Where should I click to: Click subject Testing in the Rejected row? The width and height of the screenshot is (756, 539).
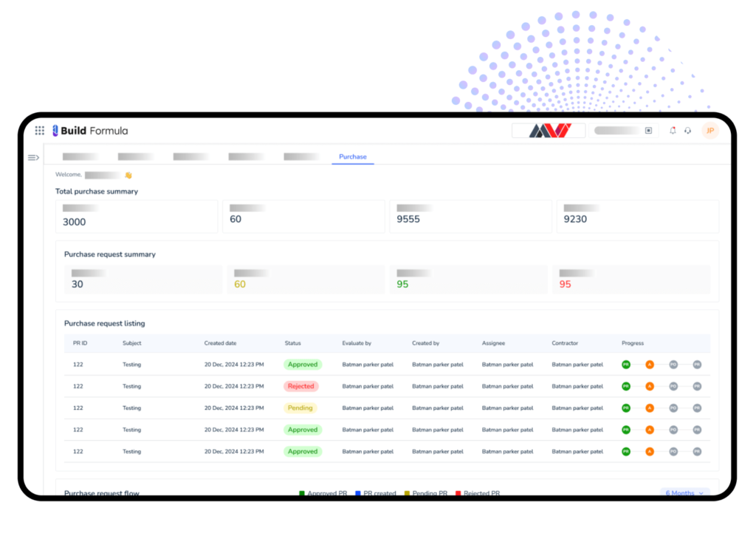pyautogui.click(x=131, y=386)
